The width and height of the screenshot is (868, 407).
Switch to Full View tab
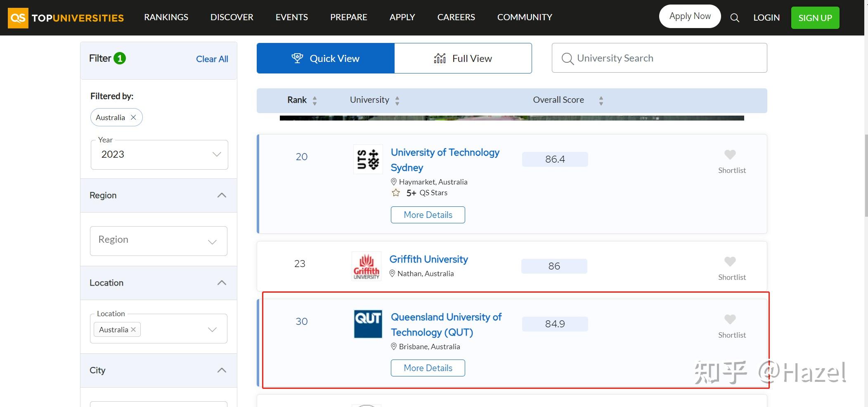(463, 59)
